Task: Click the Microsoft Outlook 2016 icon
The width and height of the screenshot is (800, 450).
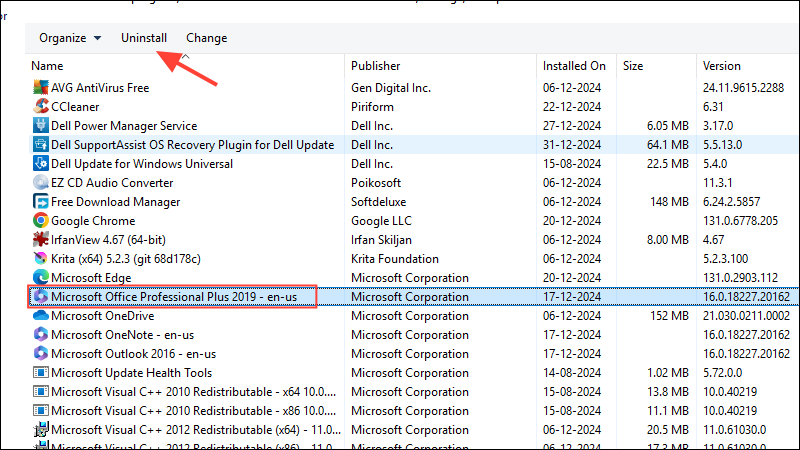Action: pyautogui.click(x=40, y=354)
